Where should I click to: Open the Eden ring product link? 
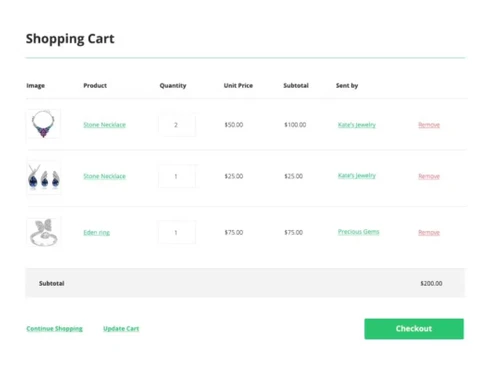tap(96, 232)
